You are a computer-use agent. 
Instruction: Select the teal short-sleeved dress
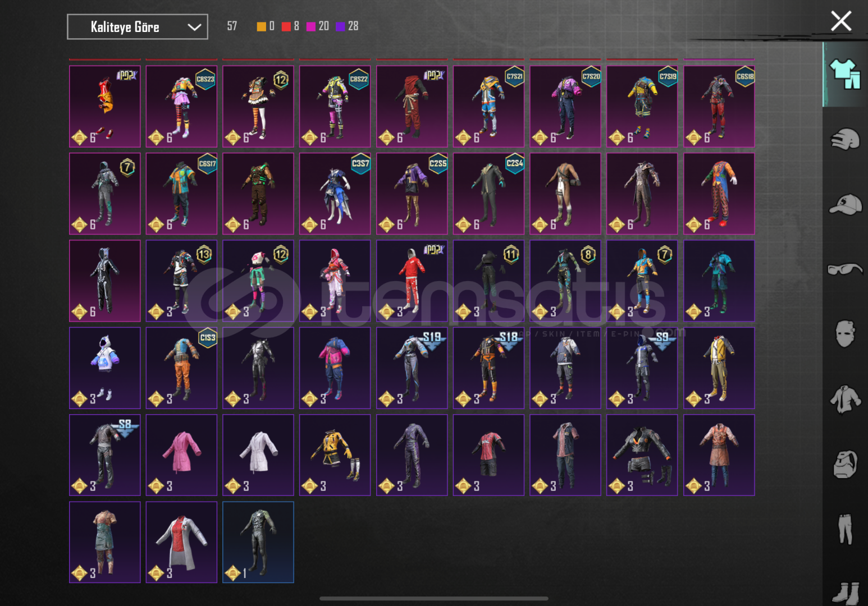click(105, 543)
